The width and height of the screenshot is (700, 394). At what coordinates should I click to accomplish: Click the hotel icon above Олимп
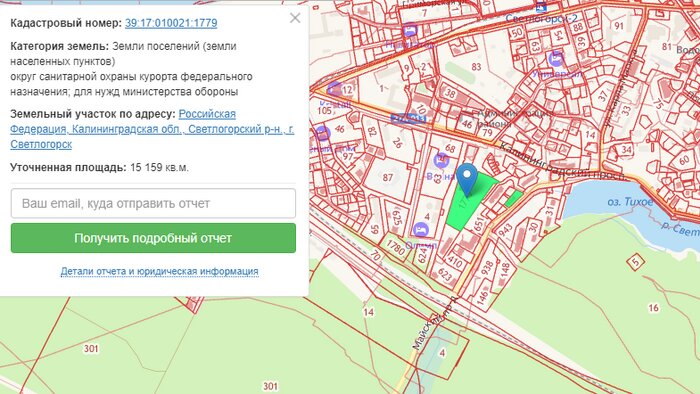coord(421,230)
